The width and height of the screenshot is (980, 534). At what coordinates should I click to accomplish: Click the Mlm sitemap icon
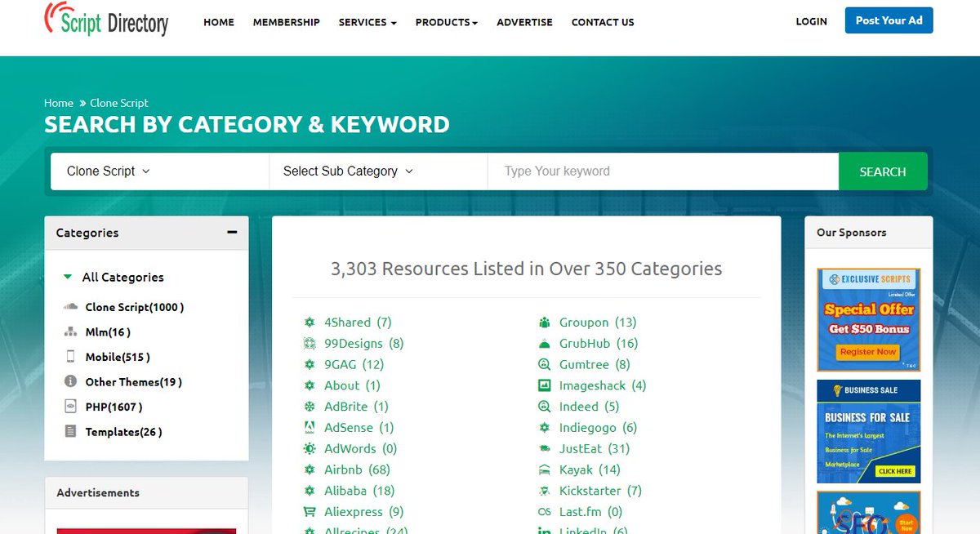[70, 332]
